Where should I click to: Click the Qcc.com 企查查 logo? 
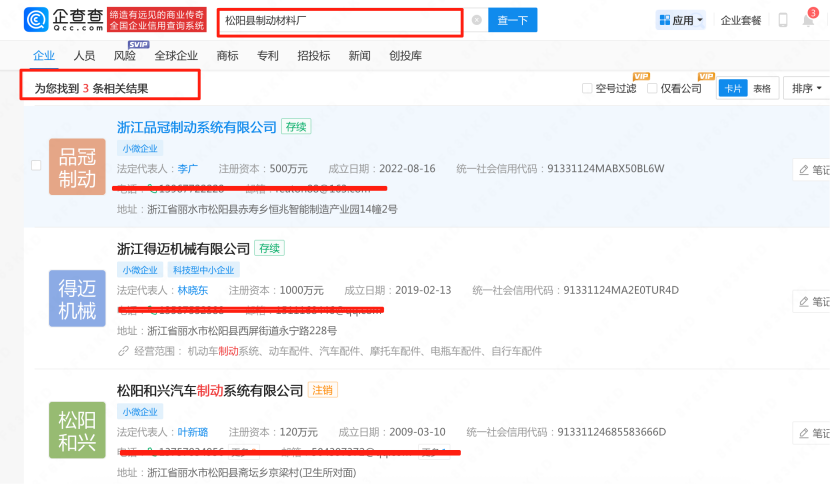[x=64, y=20]
